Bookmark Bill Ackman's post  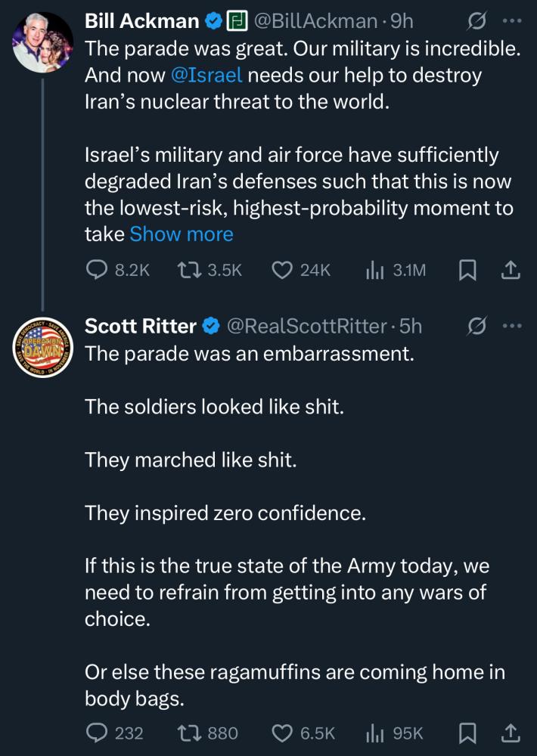tap(466, 270)
